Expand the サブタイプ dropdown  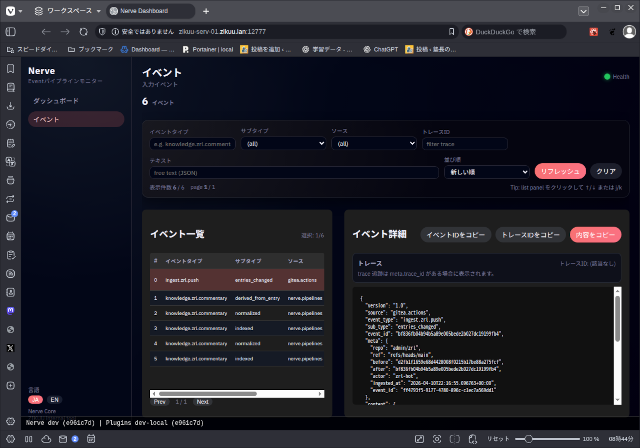coord(281,144)
